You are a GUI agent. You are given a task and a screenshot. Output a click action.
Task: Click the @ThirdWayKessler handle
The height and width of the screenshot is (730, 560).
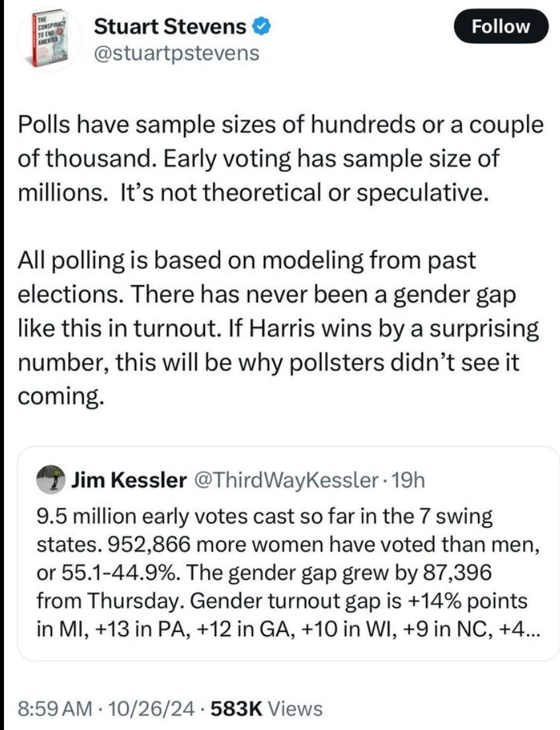click(x=280, y=481)
